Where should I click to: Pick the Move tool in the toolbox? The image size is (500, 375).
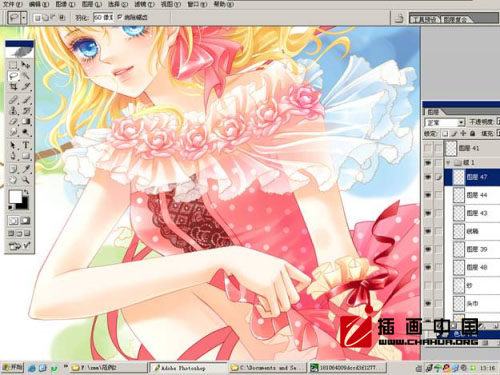pos(26,65)
